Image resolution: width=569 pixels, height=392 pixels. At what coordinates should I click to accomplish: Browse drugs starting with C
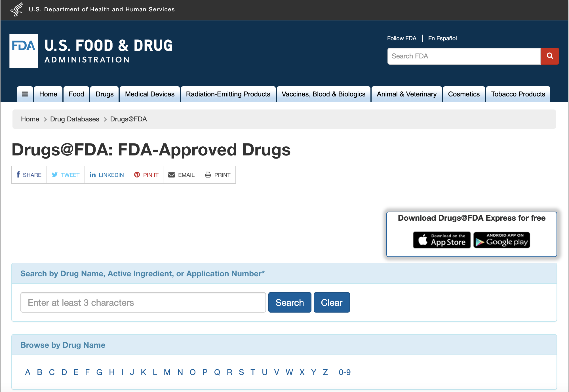coord(52,372)
